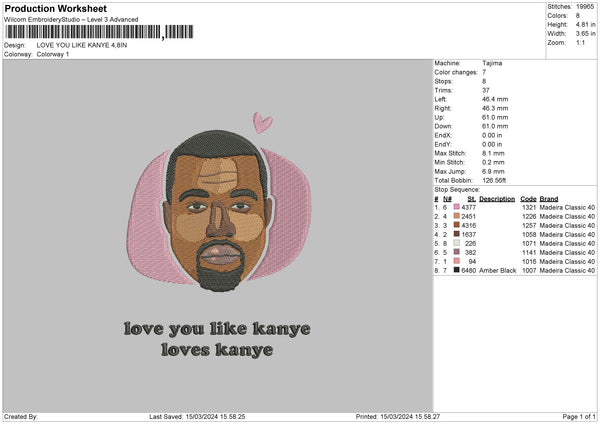Click the 'Code' column header
This screenshot has width=600, height=424.
(528, 199)
